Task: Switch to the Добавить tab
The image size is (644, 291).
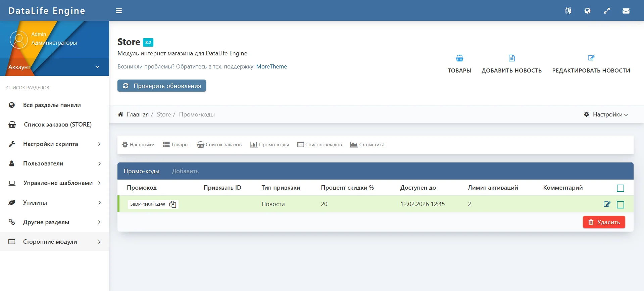Action: tap(185, 171)
